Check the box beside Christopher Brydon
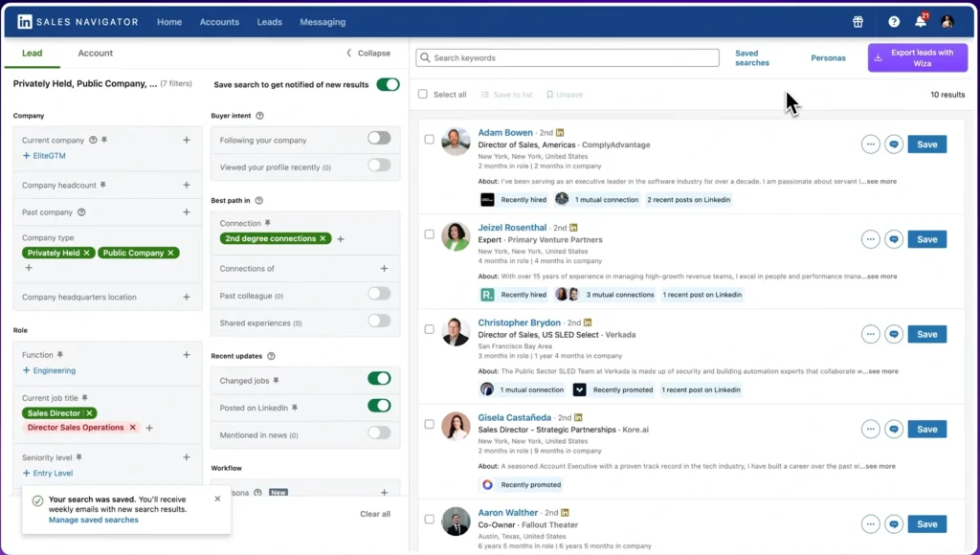The image size is (980, 555). [430, 329]
